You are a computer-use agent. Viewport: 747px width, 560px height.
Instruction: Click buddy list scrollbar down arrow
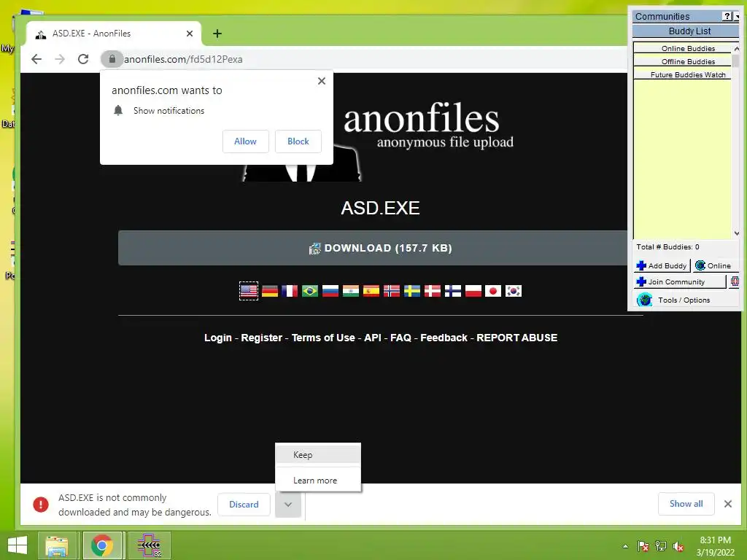736,233
